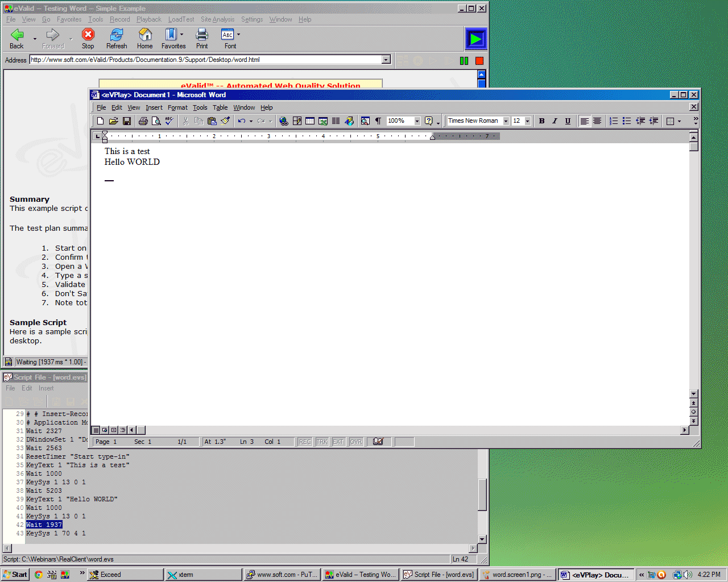Expand the Undo history dropdown arrow
Viewport: 728px width, 582px height.
point(251,121)
